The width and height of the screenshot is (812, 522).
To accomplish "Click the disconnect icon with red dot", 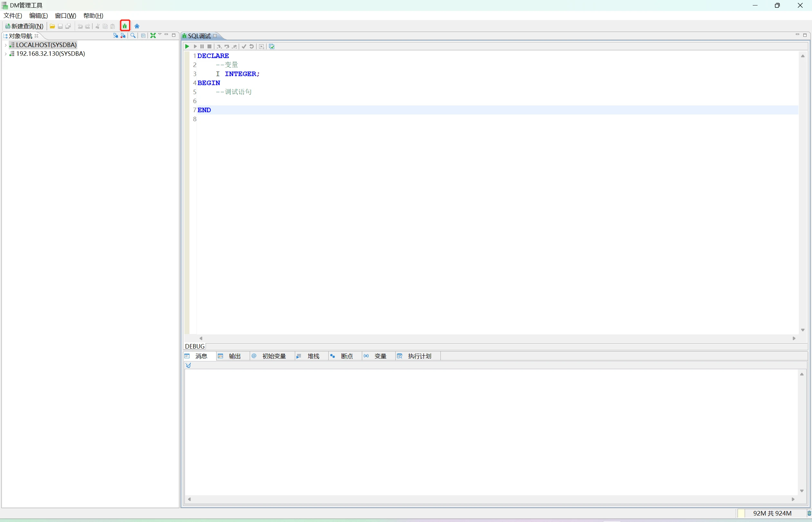I will pos(123,35).
